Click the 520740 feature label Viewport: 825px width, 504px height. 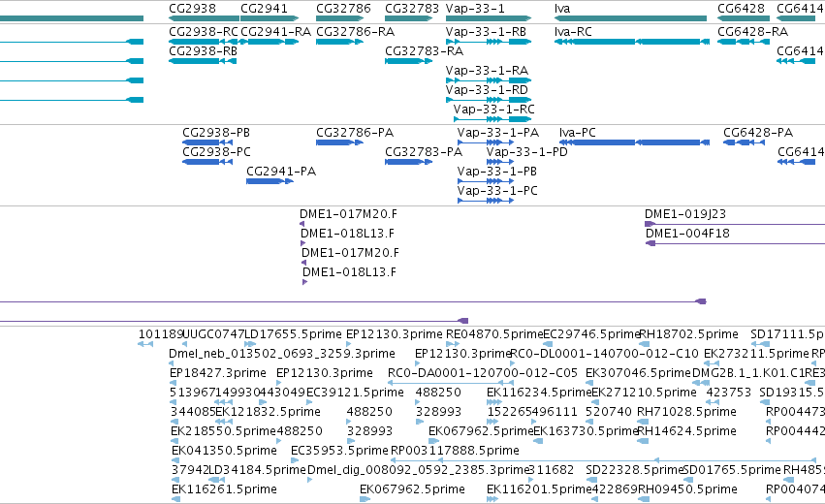click(x=608, y=413)
